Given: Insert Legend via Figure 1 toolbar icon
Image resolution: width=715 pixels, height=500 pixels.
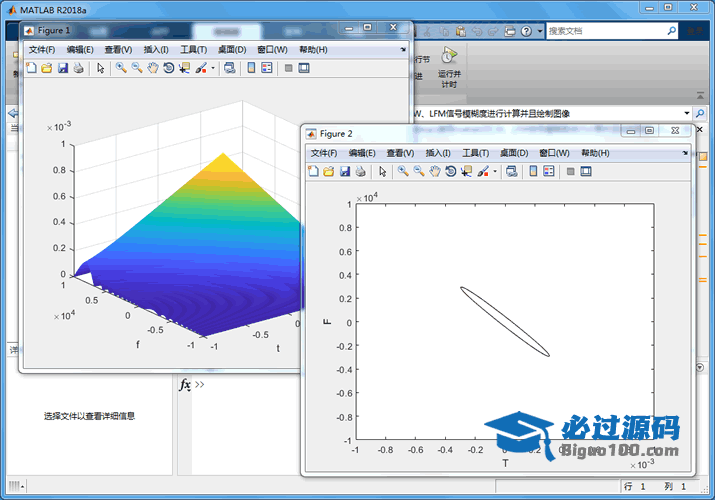Looking at the screenshot, I should 267,68.
